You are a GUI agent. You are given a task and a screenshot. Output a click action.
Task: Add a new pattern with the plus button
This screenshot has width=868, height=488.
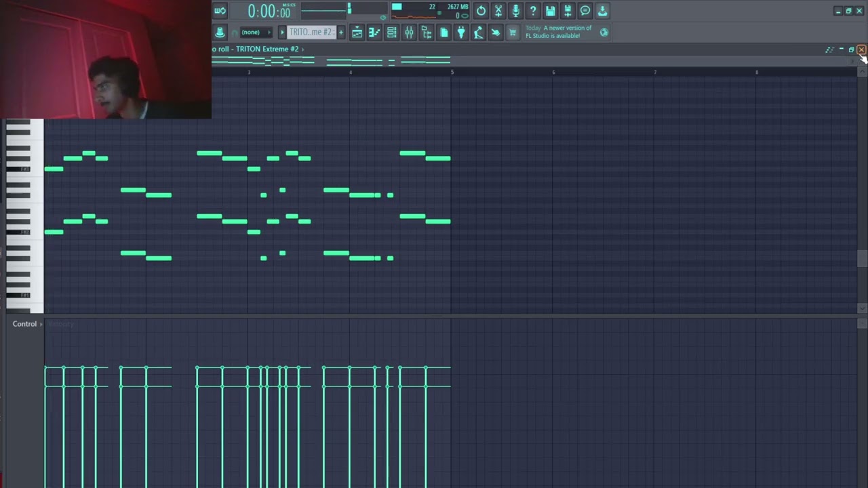coord(341,33)
